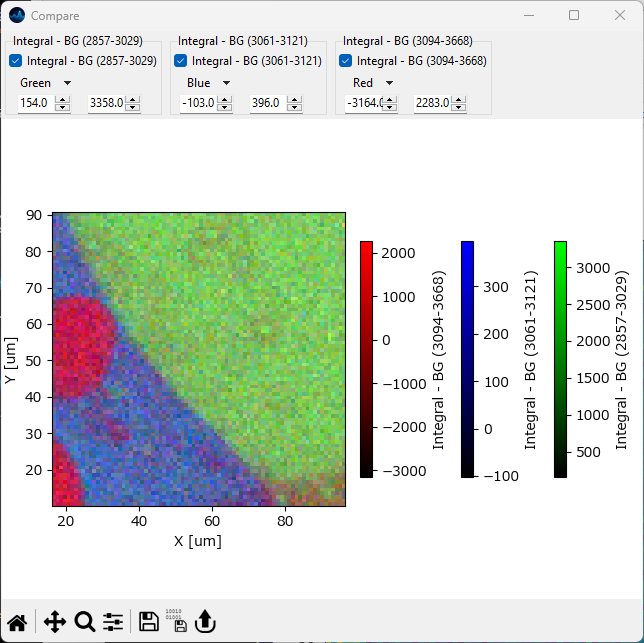Click the 154.0 minimum value field
This screenshot has width=644, height=643.
point(34,103)
